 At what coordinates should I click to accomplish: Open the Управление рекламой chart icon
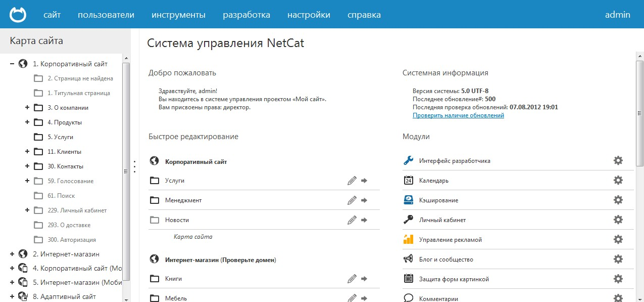[x=409, y=239]
